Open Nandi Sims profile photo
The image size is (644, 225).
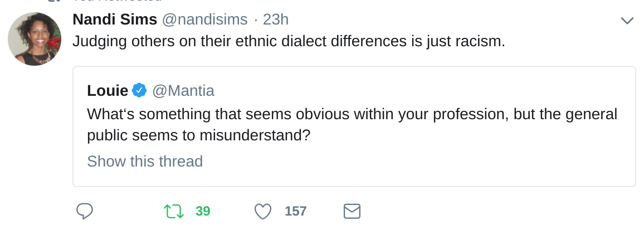[35, 39]
